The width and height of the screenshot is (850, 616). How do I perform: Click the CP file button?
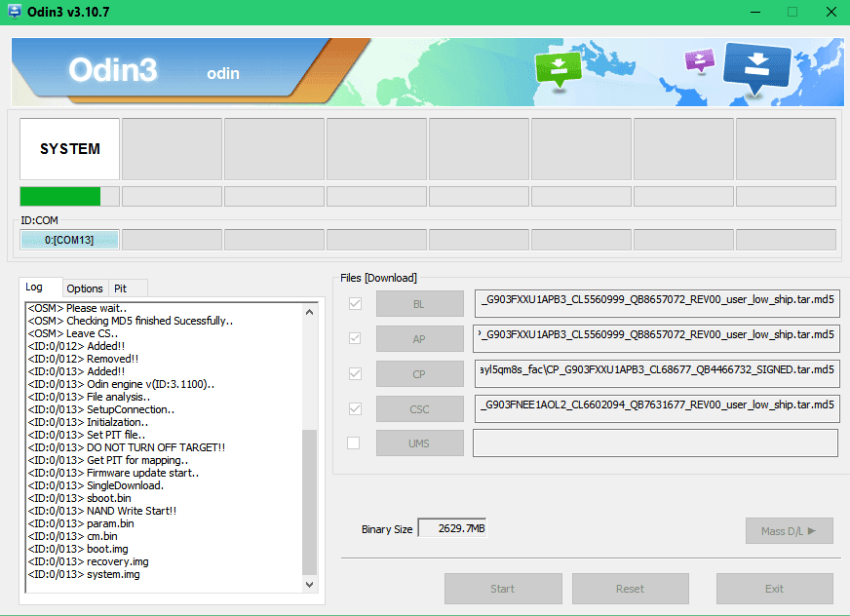point(419,374)
